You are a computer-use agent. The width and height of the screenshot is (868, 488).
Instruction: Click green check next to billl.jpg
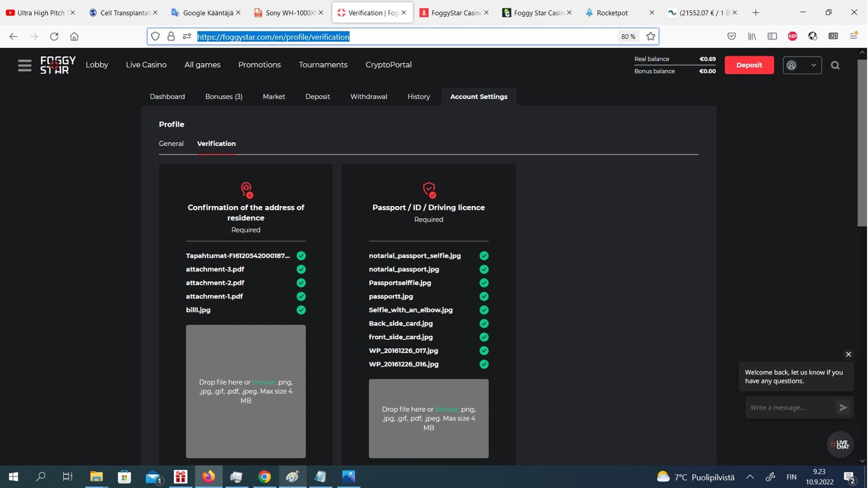[301, 310]
